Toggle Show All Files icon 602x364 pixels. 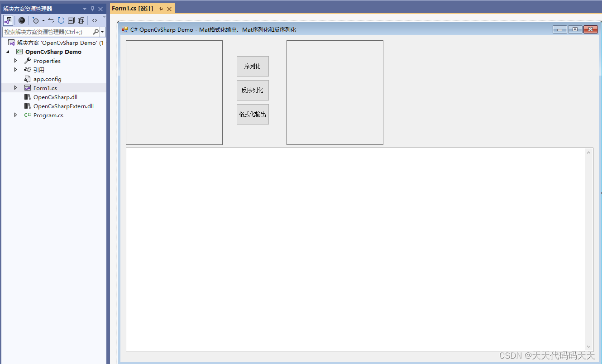81,20
